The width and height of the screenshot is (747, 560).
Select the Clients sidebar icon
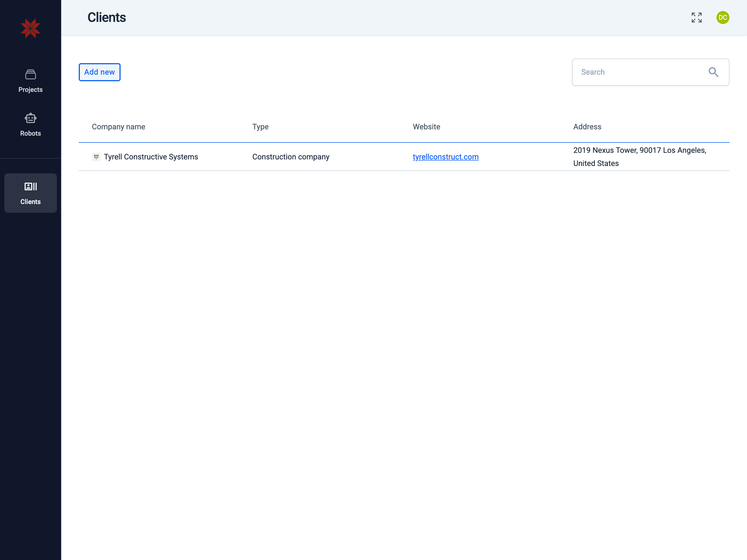pos(30,186)
